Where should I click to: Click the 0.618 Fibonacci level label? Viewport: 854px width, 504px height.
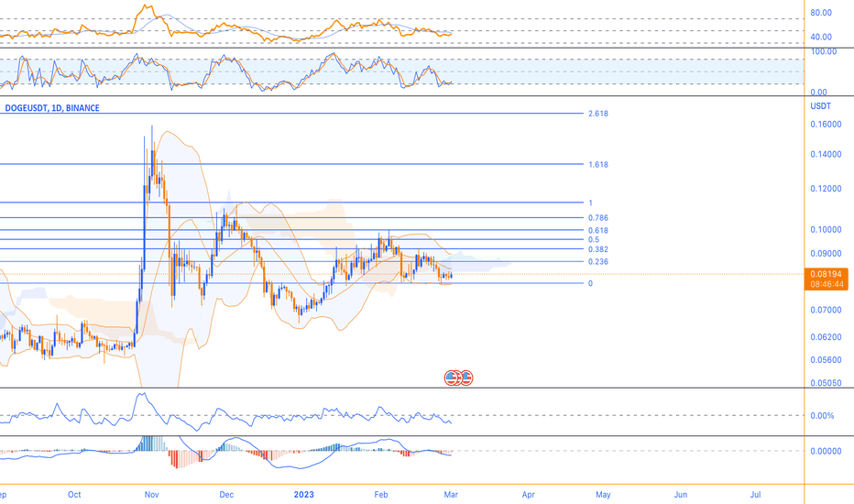598,231
